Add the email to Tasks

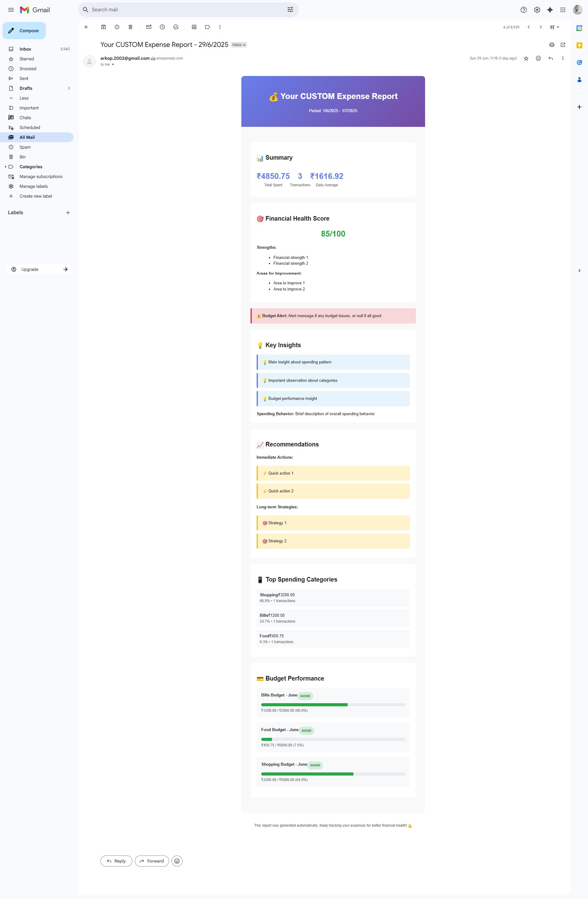(x=176, y=27)
